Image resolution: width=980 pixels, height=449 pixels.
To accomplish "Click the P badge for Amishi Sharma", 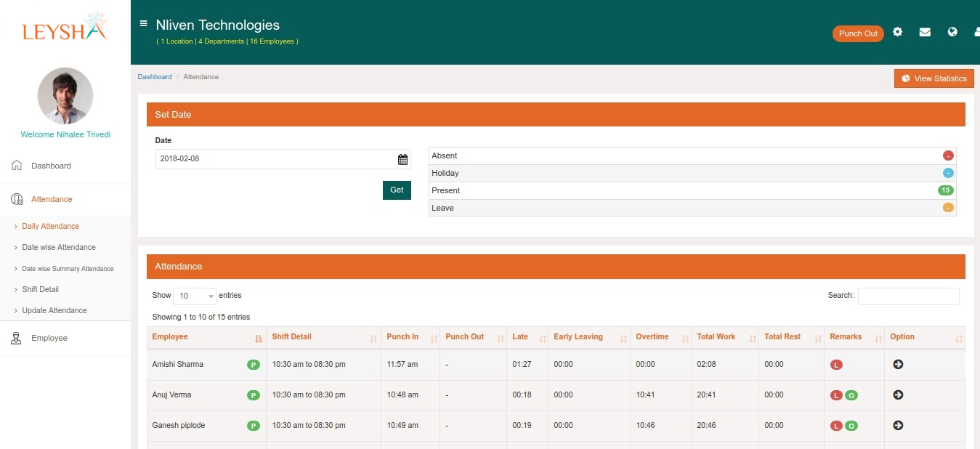I will pyautogui.click(x=254, y=365).
